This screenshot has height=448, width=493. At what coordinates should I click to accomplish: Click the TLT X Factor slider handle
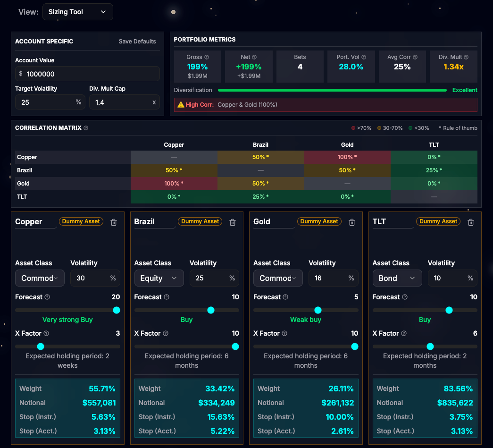pos(430,347)
